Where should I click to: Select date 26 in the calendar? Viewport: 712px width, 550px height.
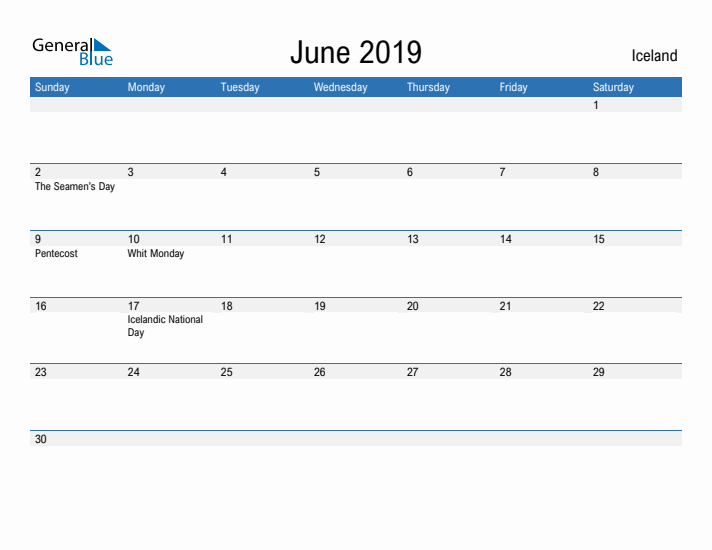click(x=320, y=372)
